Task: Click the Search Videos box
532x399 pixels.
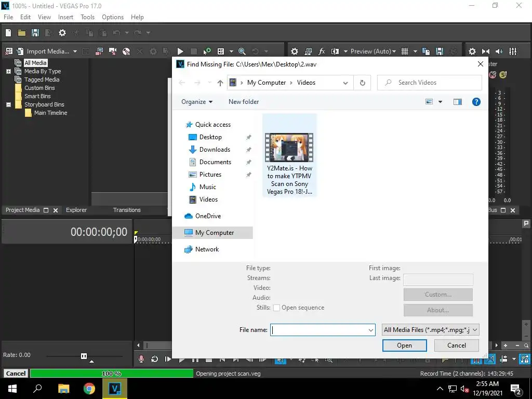Action: [x=430, y=83]
